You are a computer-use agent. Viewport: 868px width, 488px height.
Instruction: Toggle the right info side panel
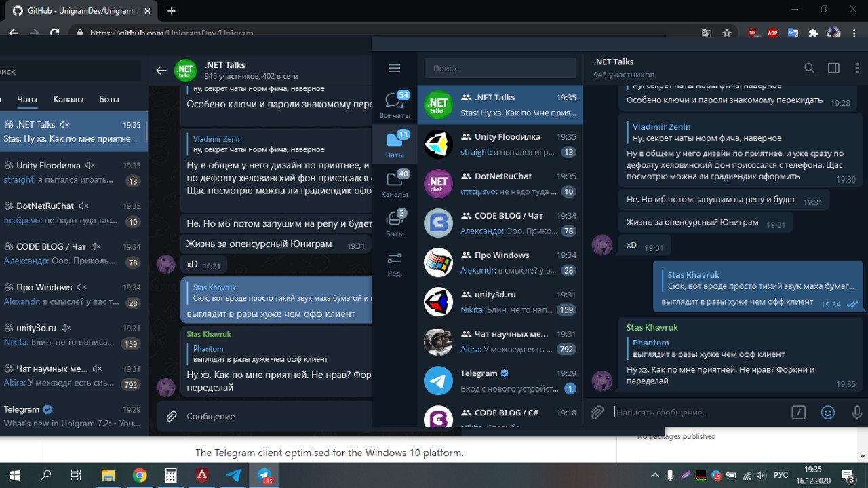coord(834,68)
